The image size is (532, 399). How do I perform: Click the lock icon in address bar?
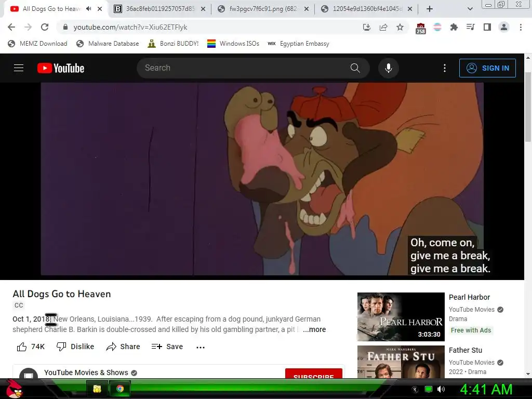[65, 27]
